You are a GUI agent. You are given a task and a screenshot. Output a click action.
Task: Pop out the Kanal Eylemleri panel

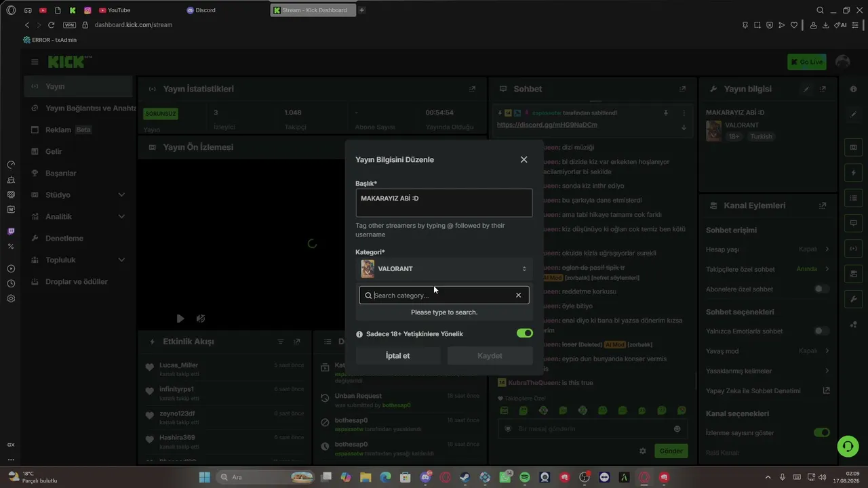point(823,205)
